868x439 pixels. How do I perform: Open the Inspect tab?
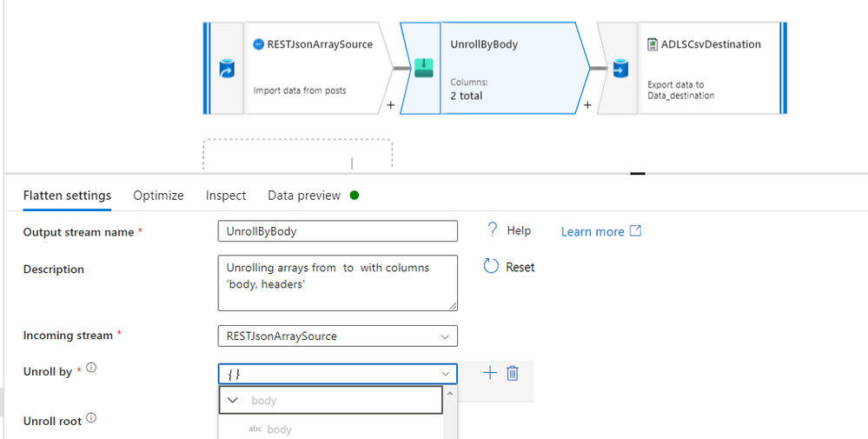[226, 196]
